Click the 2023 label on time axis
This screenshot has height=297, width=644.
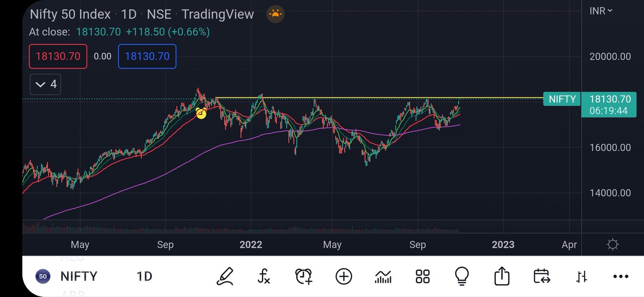pyautogui.click(x=503, y=245)
